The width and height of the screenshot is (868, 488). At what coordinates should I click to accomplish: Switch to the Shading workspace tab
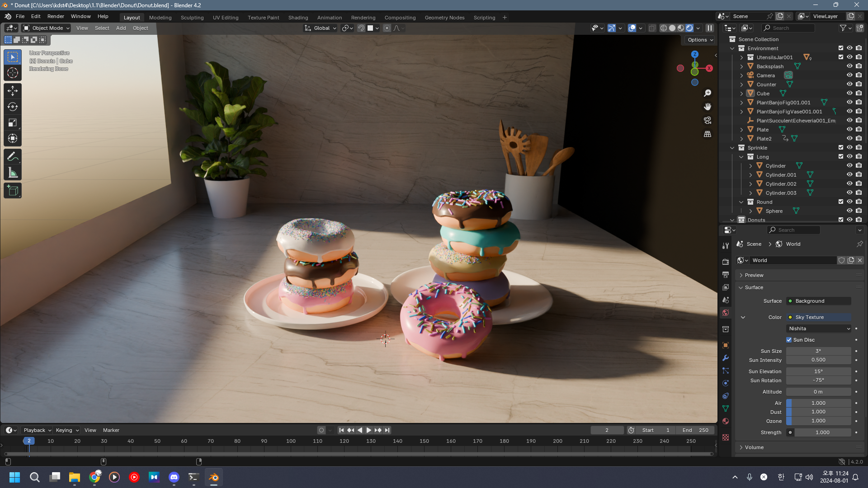click(x=298, y=18)
